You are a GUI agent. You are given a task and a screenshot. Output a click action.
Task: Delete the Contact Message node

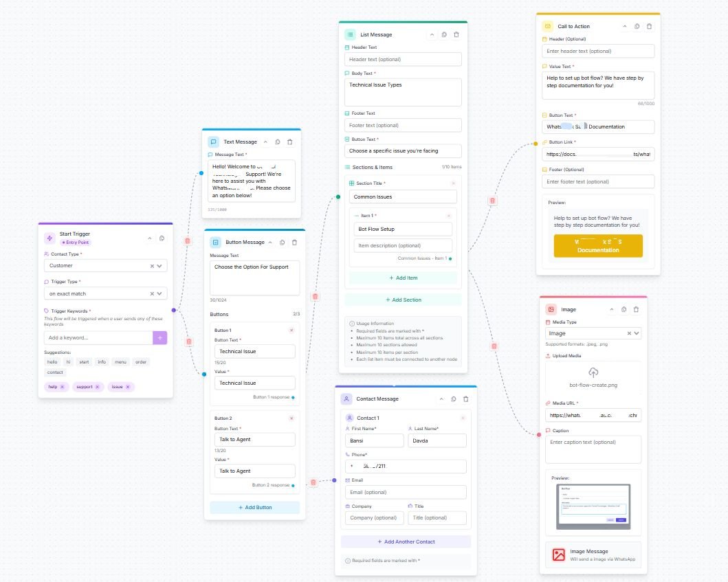point(465,399)
